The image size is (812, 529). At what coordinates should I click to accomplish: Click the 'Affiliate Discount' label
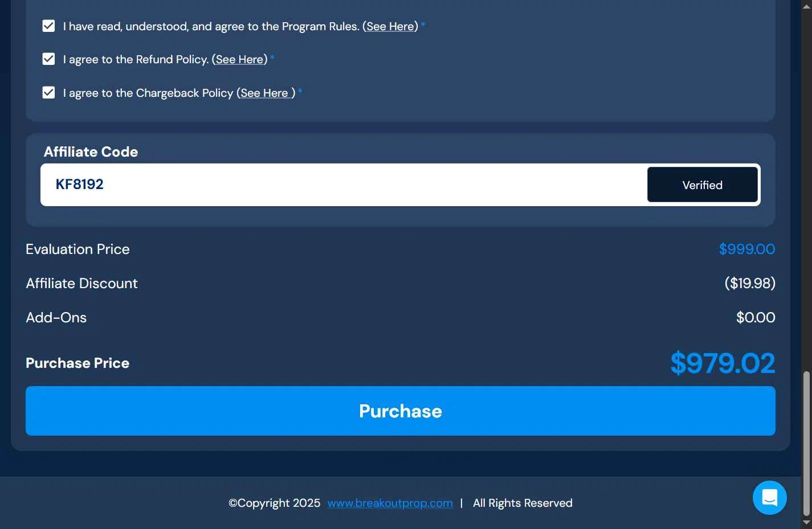pyautogui.click(x=81, y=284)
